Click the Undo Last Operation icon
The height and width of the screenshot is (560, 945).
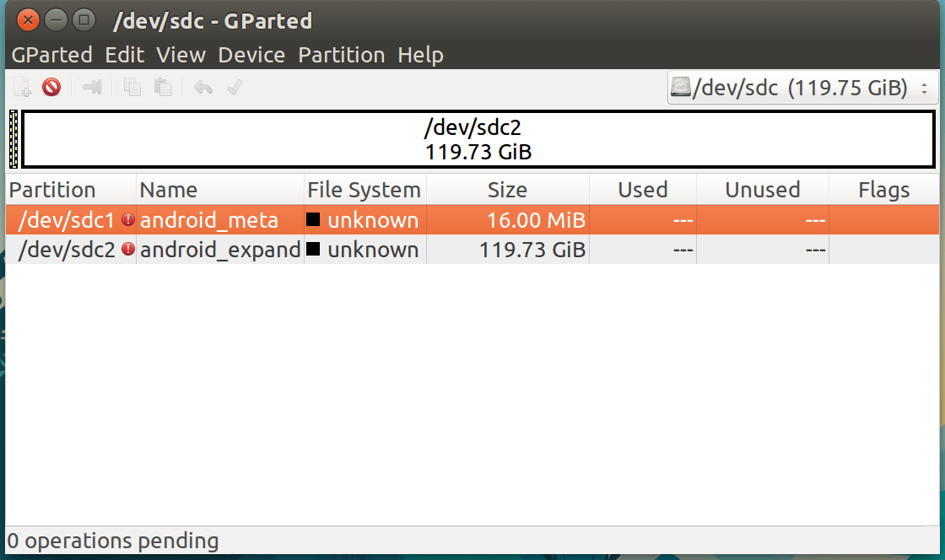pos(202,87)
